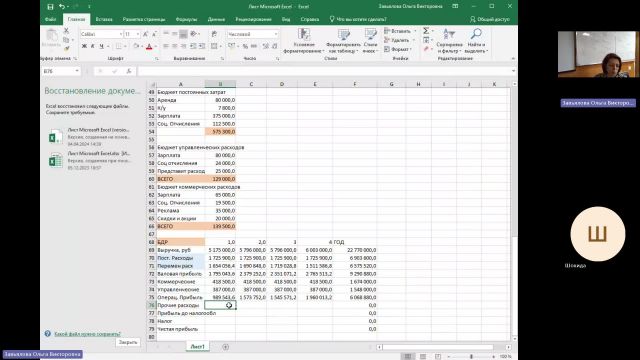Select cell B76 in Прочие расходы row

click(220, 305)
